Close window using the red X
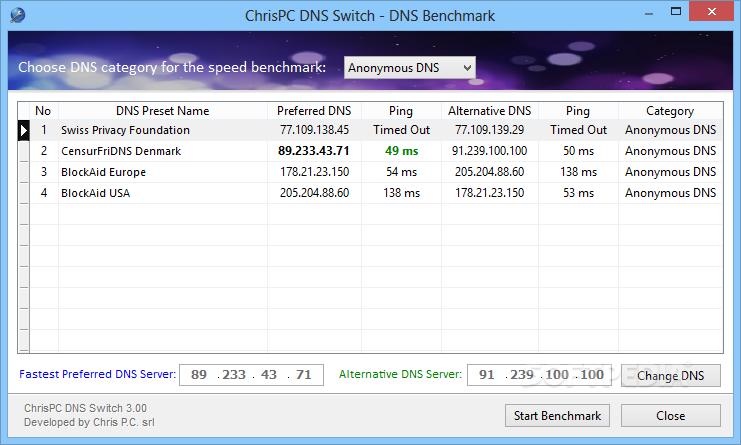 (x=711, y=12)
